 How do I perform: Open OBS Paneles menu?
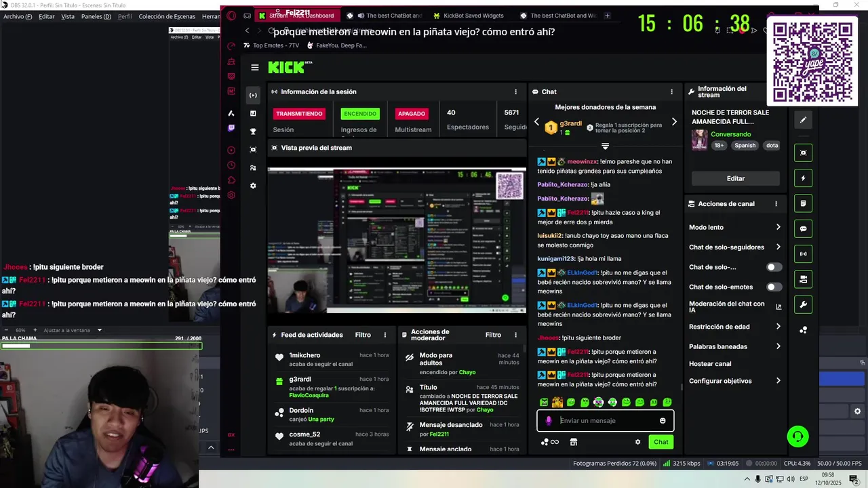[x=96, y=16]
